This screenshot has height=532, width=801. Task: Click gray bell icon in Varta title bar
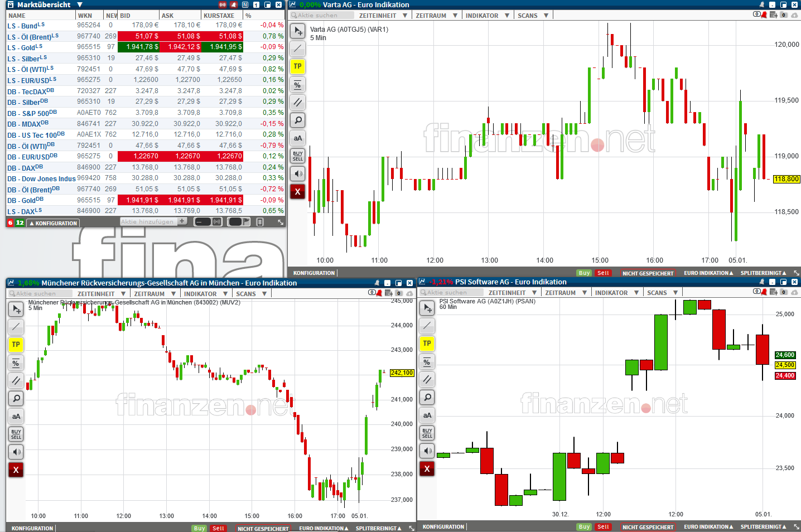[x=762, y=4]
